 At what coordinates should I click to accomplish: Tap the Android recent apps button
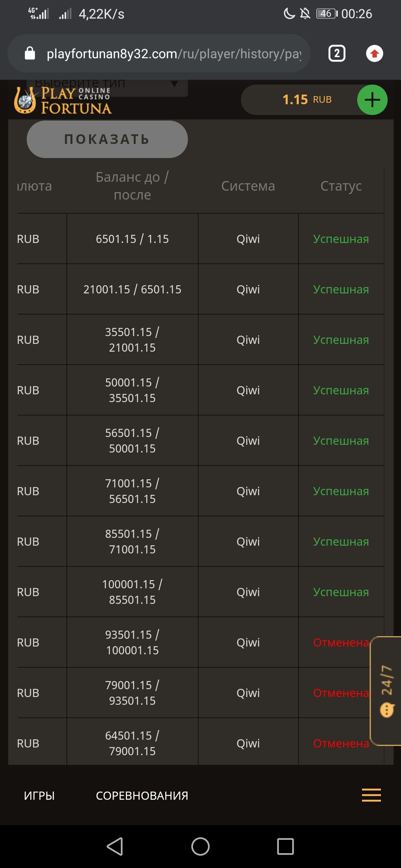click(x=285, y=846)
